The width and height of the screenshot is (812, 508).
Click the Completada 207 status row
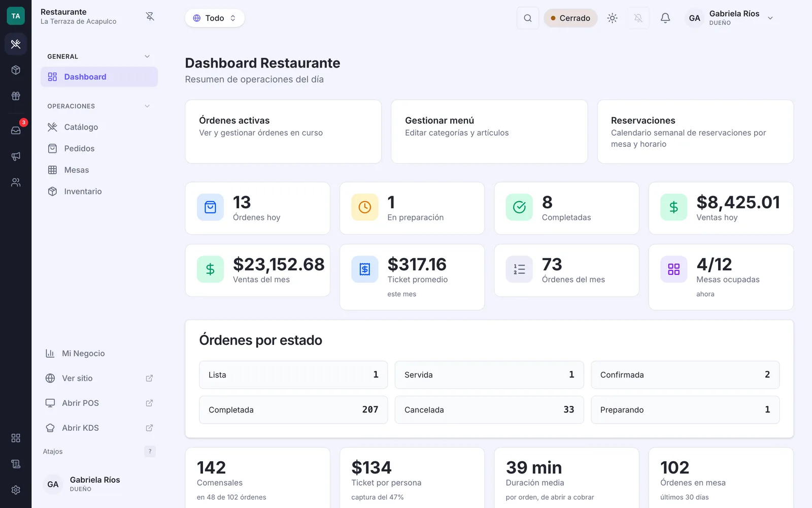point(293,410)
